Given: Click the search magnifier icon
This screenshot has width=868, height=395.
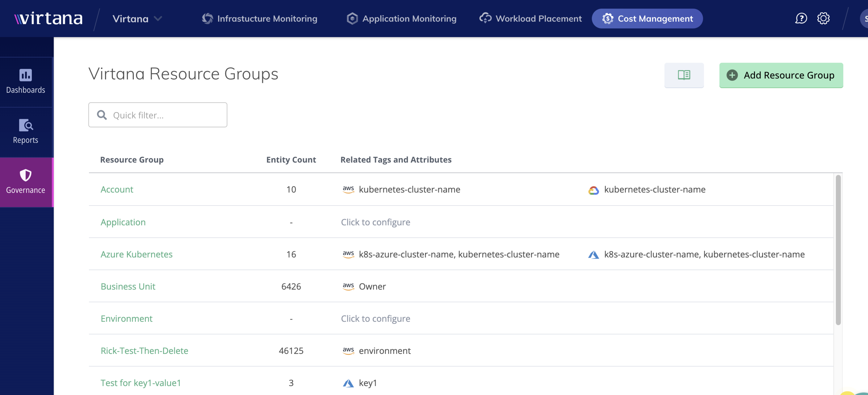Looking at the screenshot, I should coord(102,115).
